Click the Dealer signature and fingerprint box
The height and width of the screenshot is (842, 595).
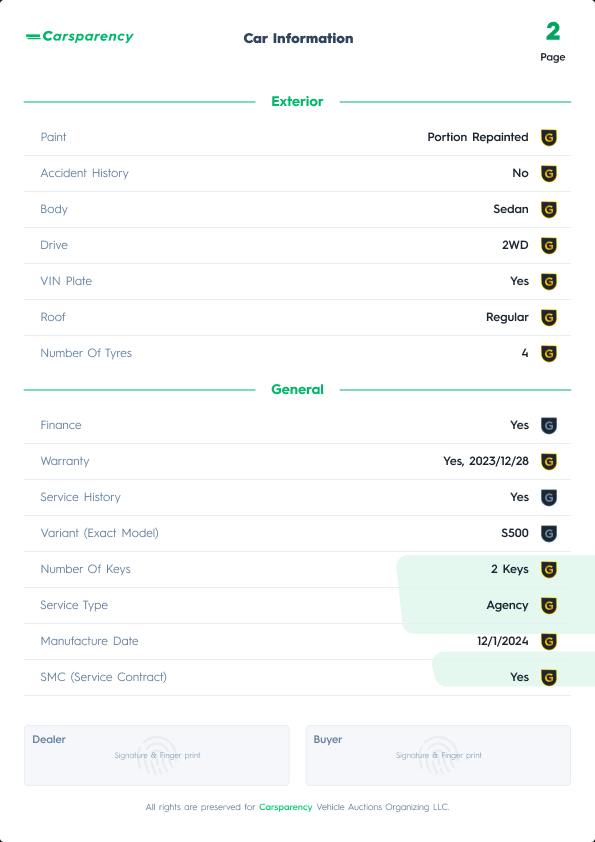pos(157,756)
